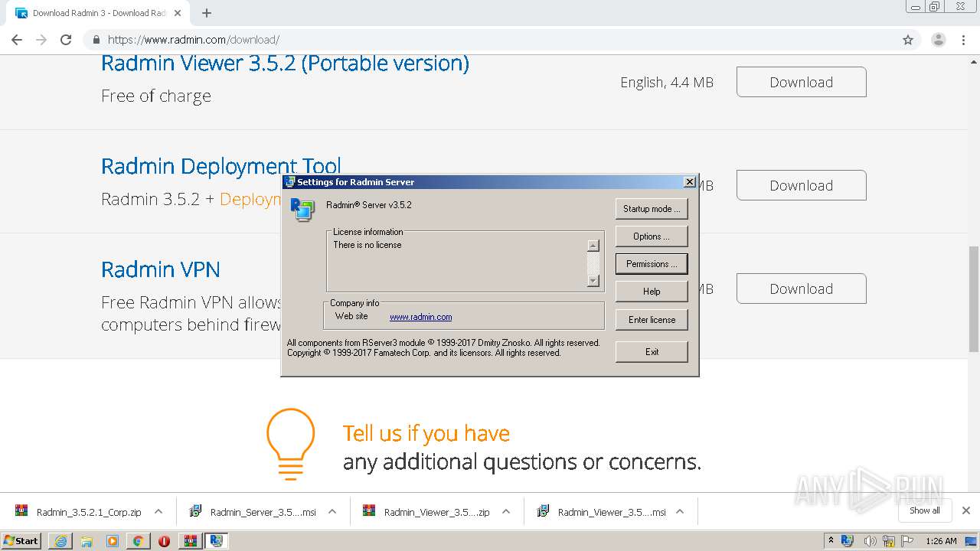Open the Radmin VPN heading link

tap(161, 269)
